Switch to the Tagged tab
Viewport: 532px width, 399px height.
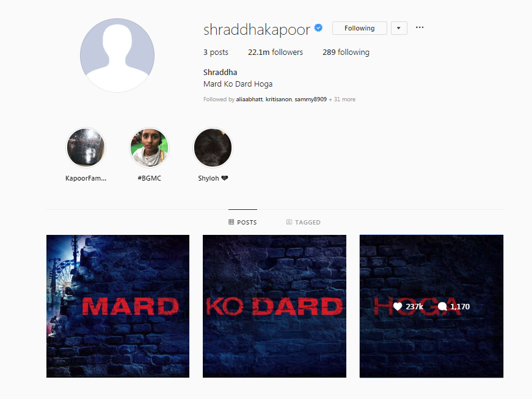[304, 222]
